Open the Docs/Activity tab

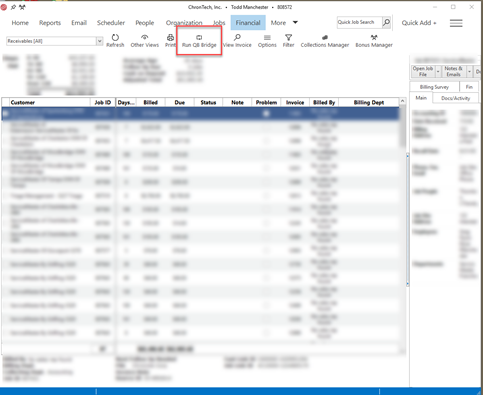click(x=455, y=98)
